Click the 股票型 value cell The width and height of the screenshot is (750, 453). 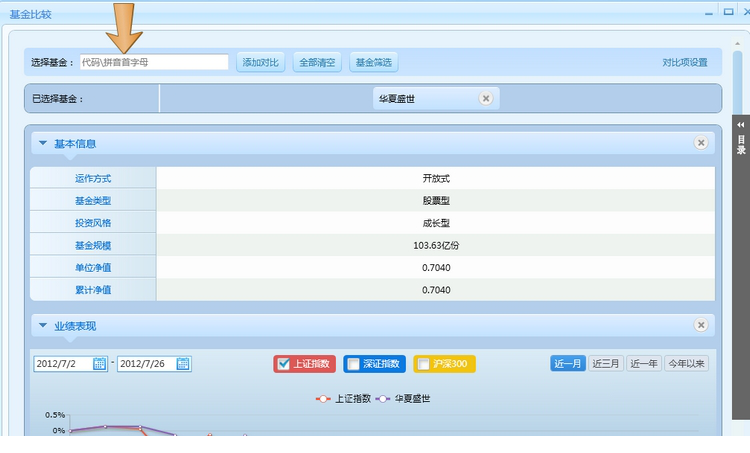[x=436, y=201]
